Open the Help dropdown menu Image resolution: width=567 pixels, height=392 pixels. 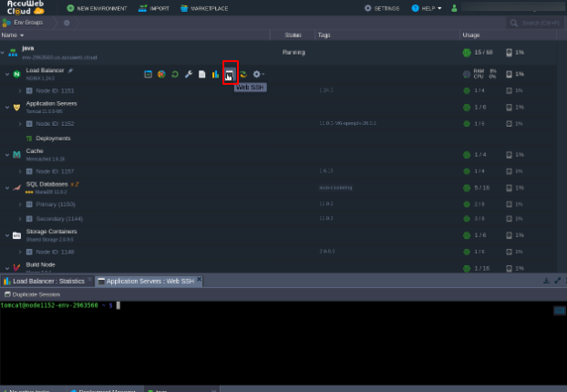pyautogui.click(x=426, y=8)
